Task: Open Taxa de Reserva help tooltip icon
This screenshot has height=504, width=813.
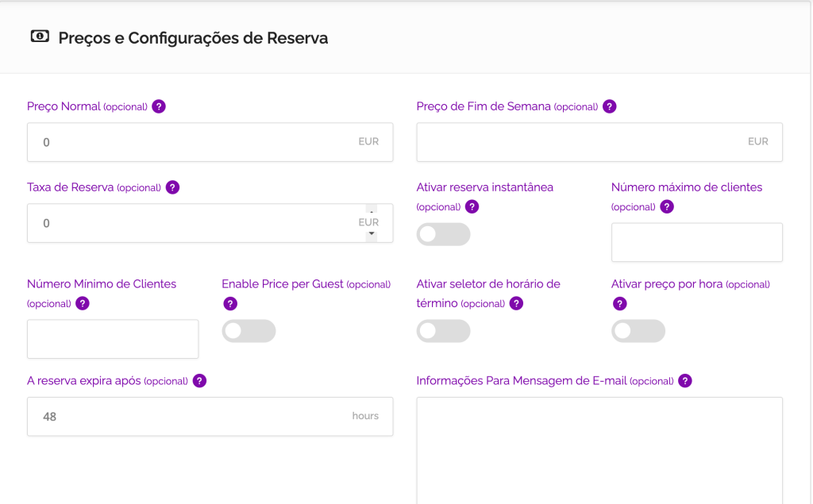Action: pos(172,187)
